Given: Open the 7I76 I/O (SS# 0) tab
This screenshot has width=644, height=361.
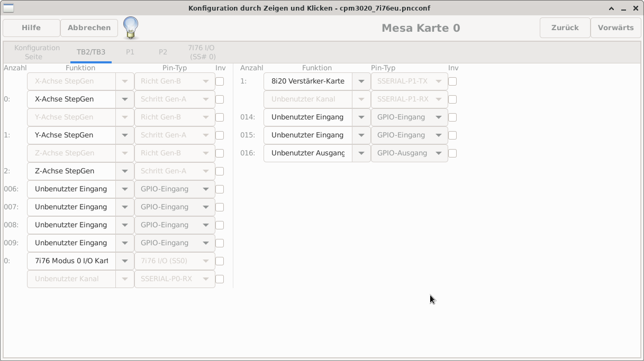Looking at the screenshot, I should click(201, 52).
